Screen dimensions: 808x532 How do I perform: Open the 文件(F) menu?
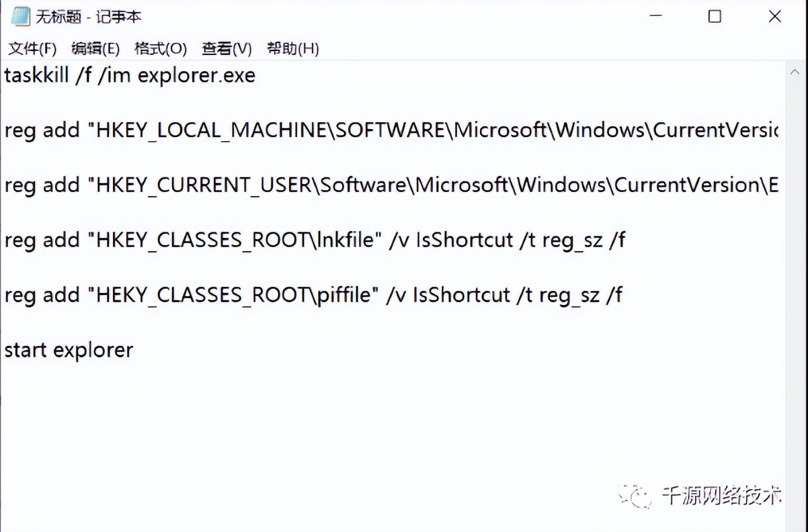(x=31, y=48)
